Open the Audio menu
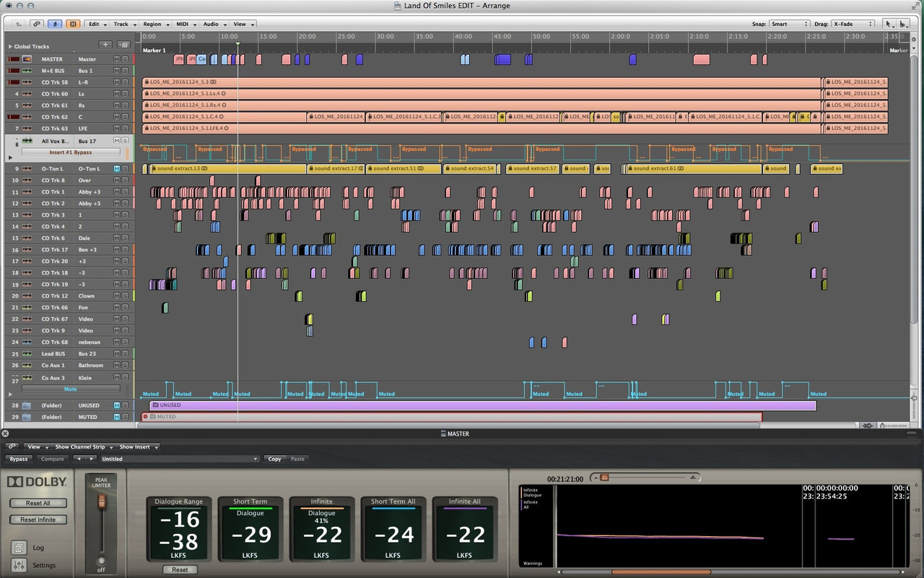The height and width of the screenshot is (578, 924). 213,24
